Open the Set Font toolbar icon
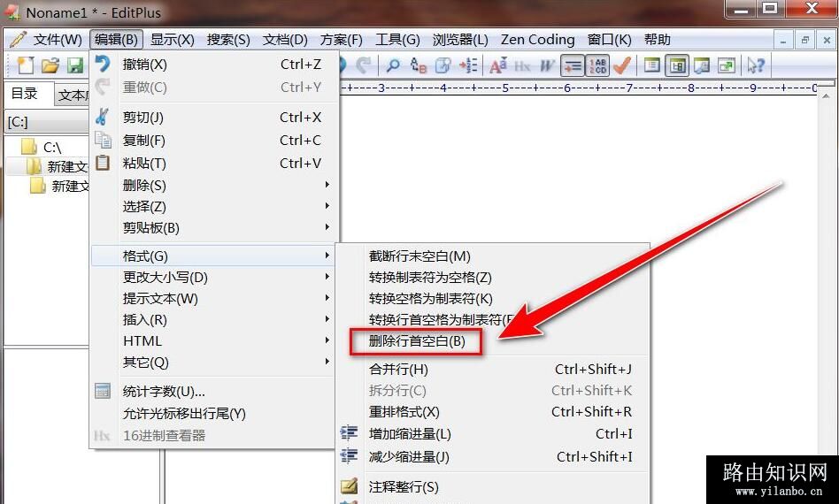 pyautogui.click(x=497, y=65)
